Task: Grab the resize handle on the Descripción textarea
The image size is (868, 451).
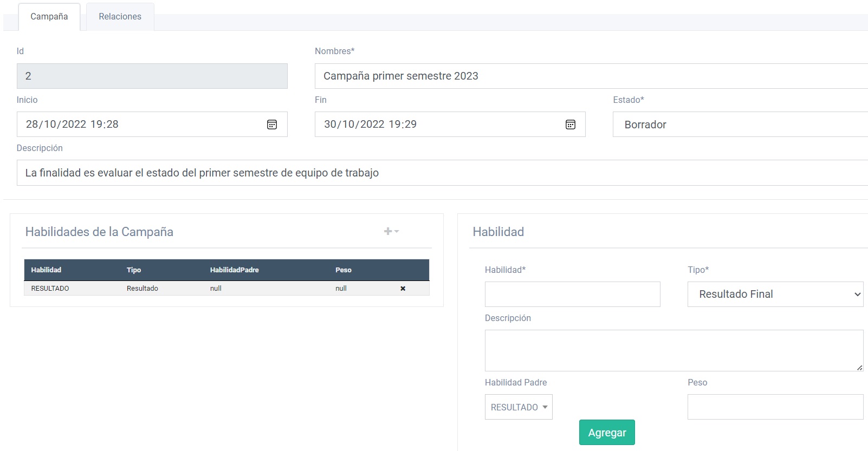Action: pos(859,368)
